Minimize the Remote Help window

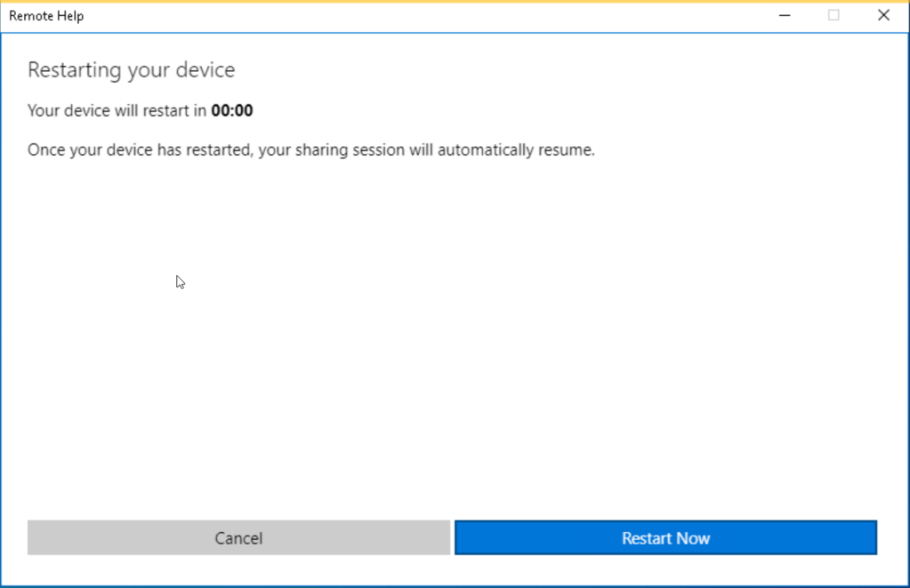[785, 15]
